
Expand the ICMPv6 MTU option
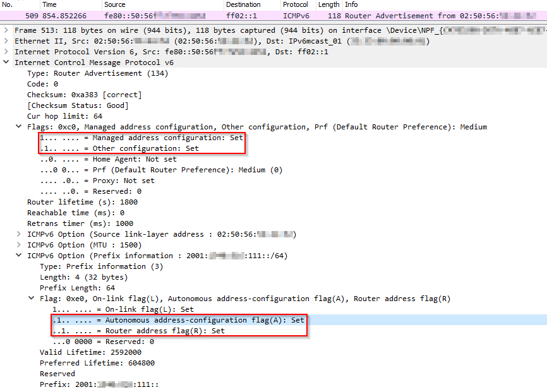[x=19, y=245]
